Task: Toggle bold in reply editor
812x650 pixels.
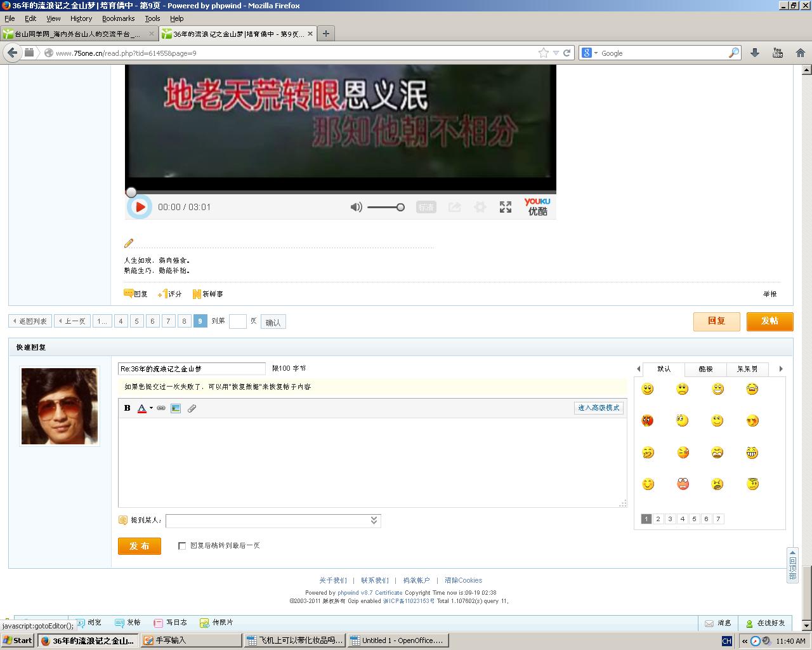Action: [x=127, y=408]
